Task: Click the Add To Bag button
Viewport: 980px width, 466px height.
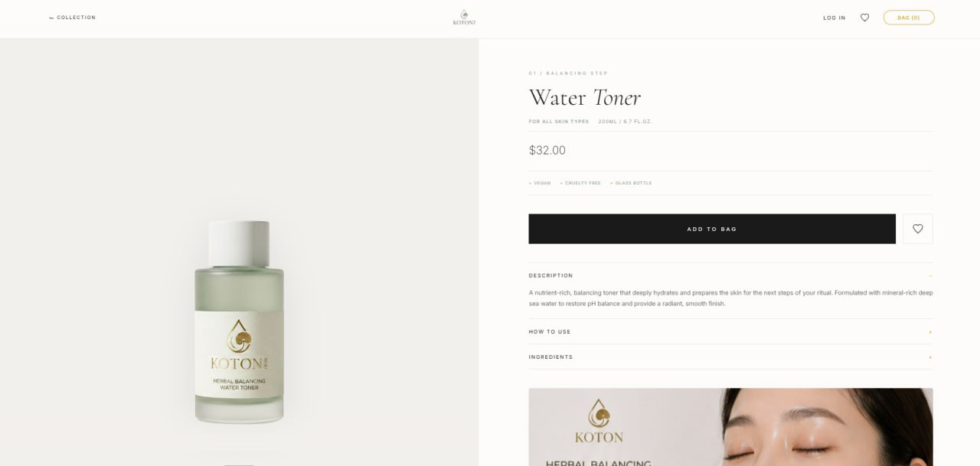Action: click(x=712, y=229)
